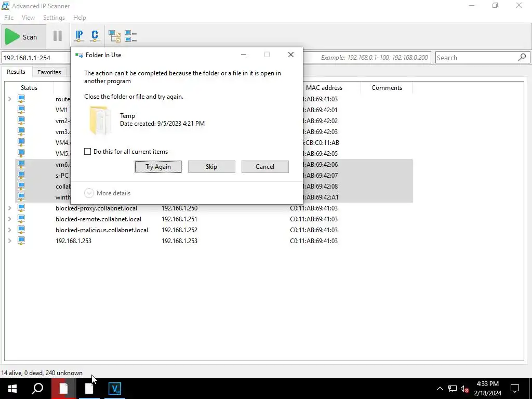
Task: Click the V app icon in the taskbar
Action: point(115,389)
